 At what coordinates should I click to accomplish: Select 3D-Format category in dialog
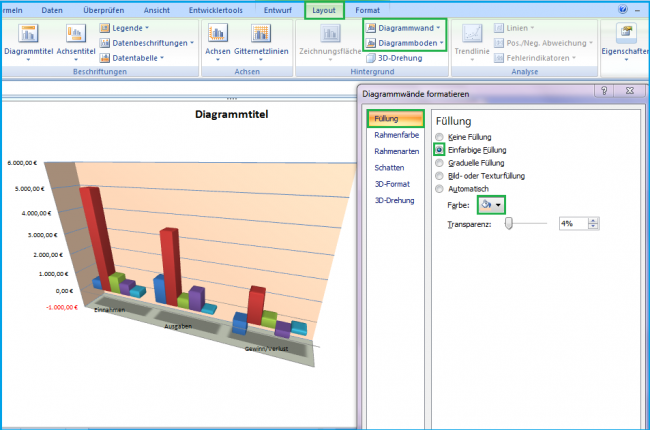[392, 184]
